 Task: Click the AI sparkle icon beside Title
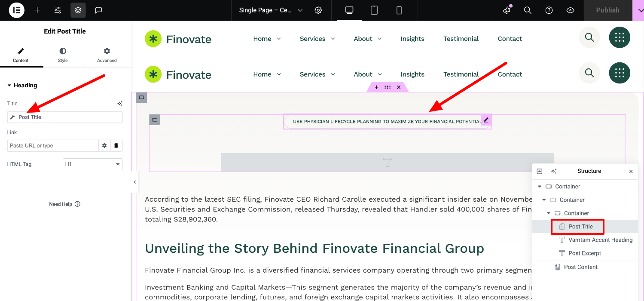pos(120,104)
